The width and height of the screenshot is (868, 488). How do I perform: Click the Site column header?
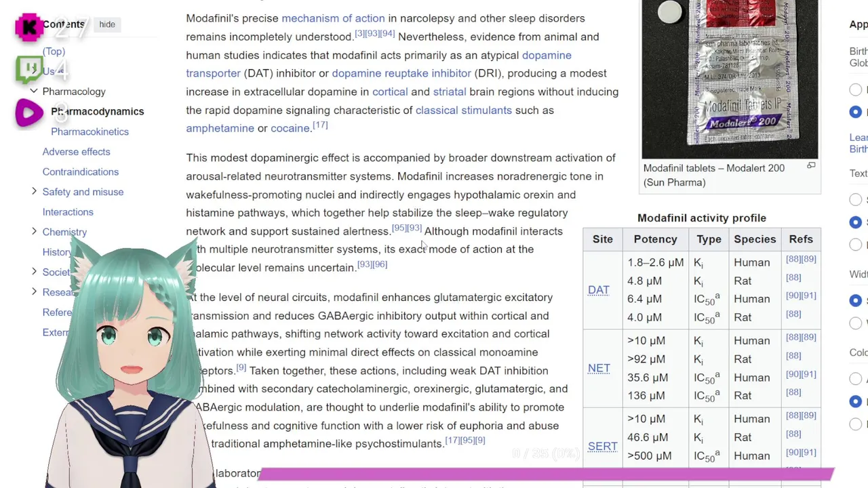tap(602, 239)
